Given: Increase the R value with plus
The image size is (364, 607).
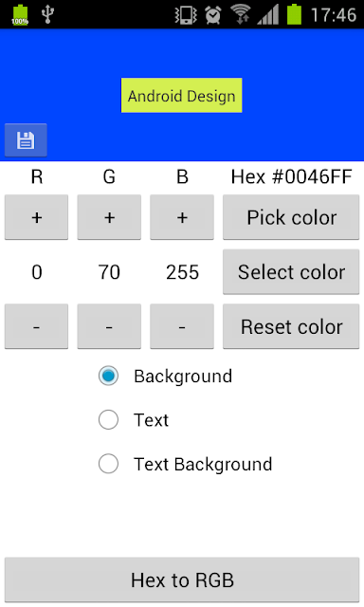Looking at the screenshot, I should point(36,217).
